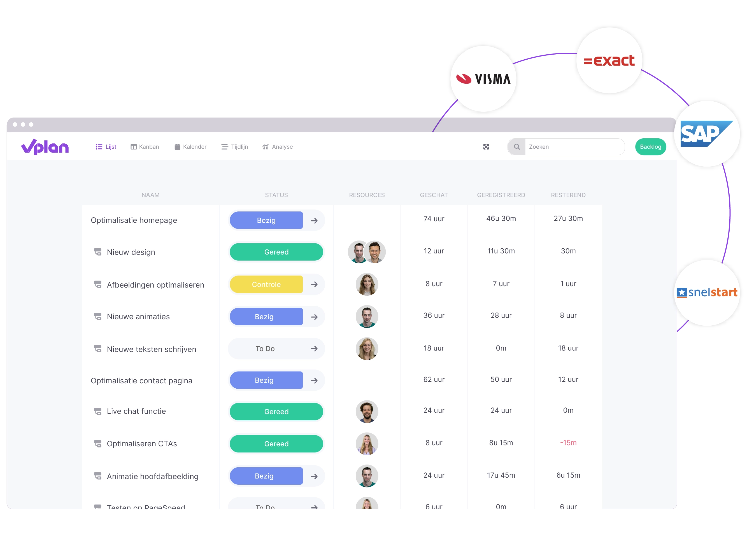Open the Kalender view
The width and height of the screenshot is (747, 560).
[190, 146]
